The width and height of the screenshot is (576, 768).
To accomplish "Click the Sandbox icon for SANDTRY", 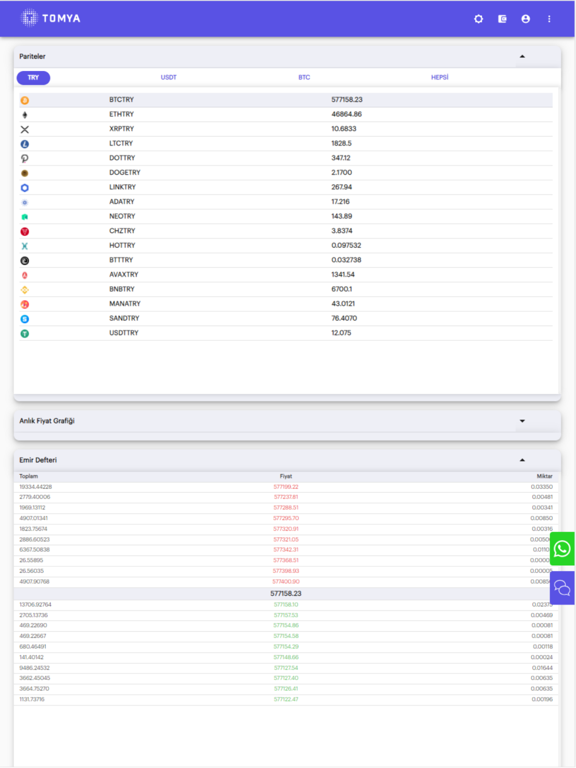I will (x=24, y=319).
